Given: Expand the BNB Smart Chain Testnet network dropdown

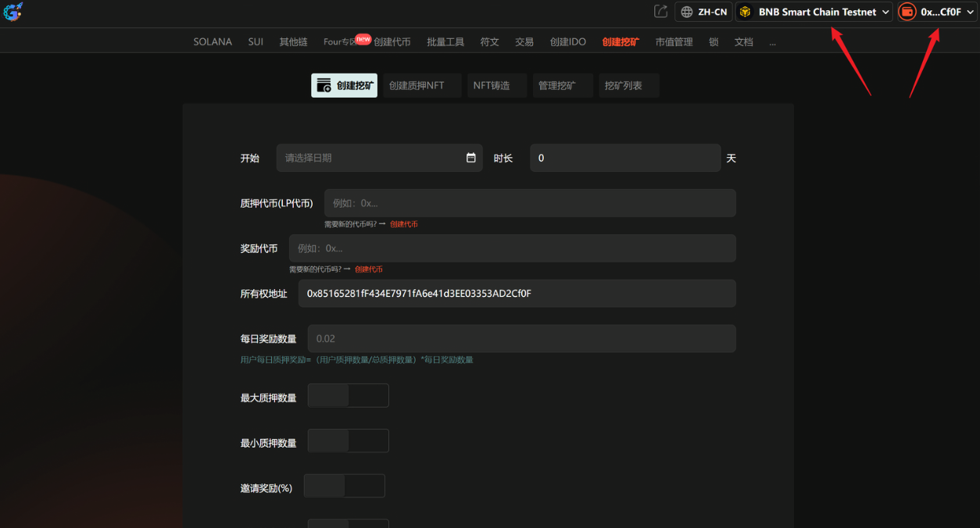Looking at the screenshot, I should [x=814, y=12].
